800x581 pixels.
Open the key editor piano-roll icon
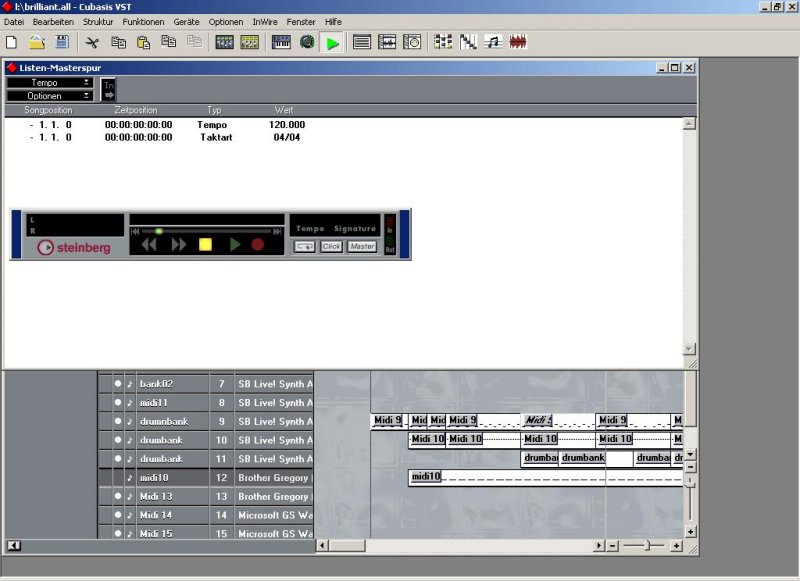coord(468,42)
